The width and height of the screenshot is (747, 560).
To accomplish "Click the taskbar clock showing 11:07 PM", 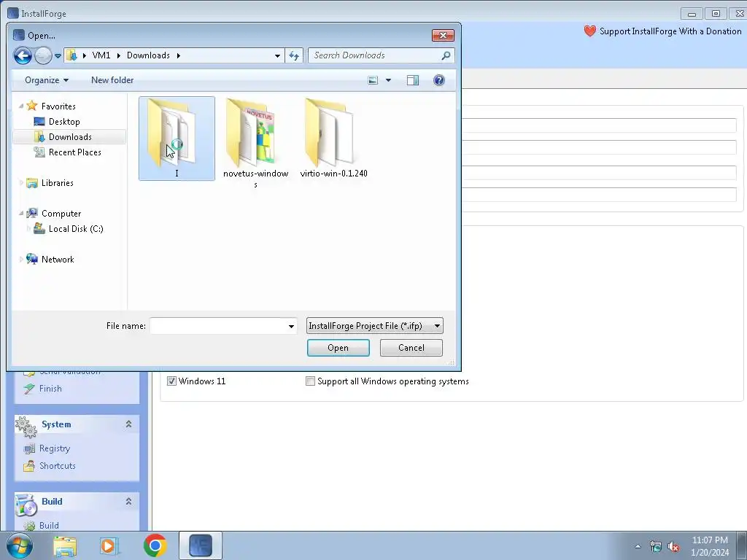I will [710, 546].
